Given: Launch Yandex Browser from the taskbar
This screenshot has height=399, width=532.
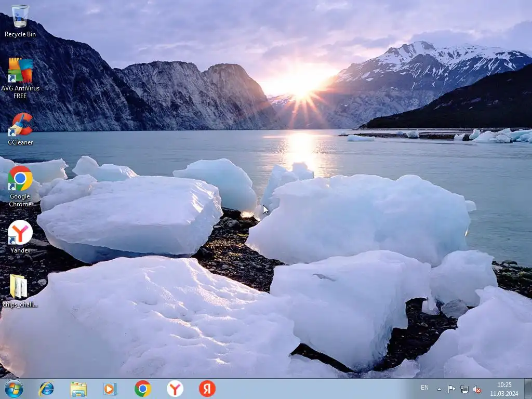Looking at the screenshot, I should tap(175, 389).
